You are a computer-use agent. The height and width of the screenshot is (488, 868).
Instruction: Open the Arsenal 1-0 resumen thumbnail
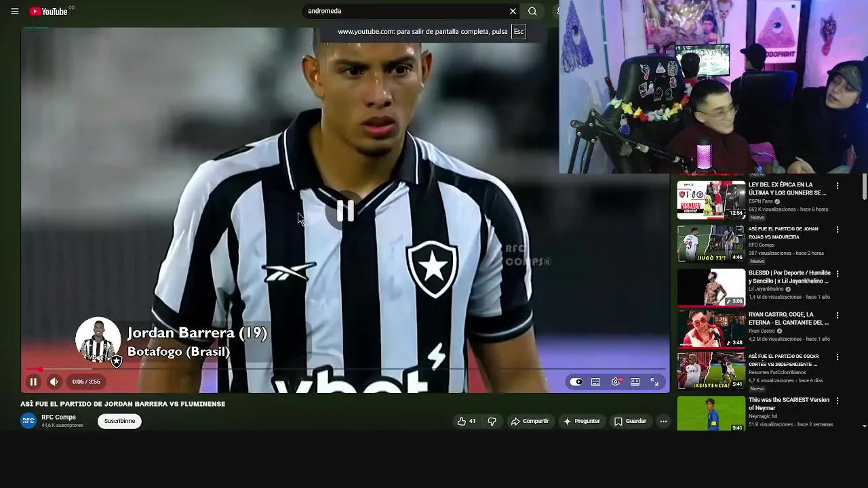(711, 199)
